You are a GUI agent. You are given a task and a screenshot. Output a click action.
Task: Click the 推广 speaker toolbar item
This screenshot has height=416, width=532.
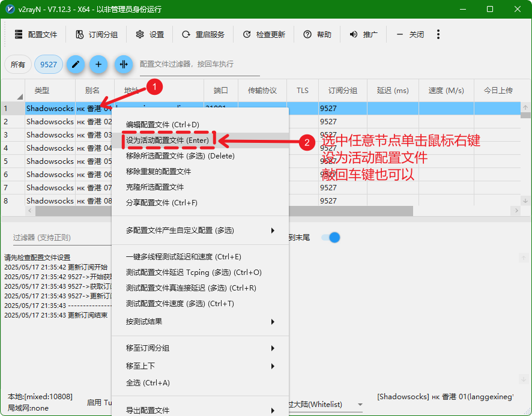pyautogui.click(x=363, y=34)
